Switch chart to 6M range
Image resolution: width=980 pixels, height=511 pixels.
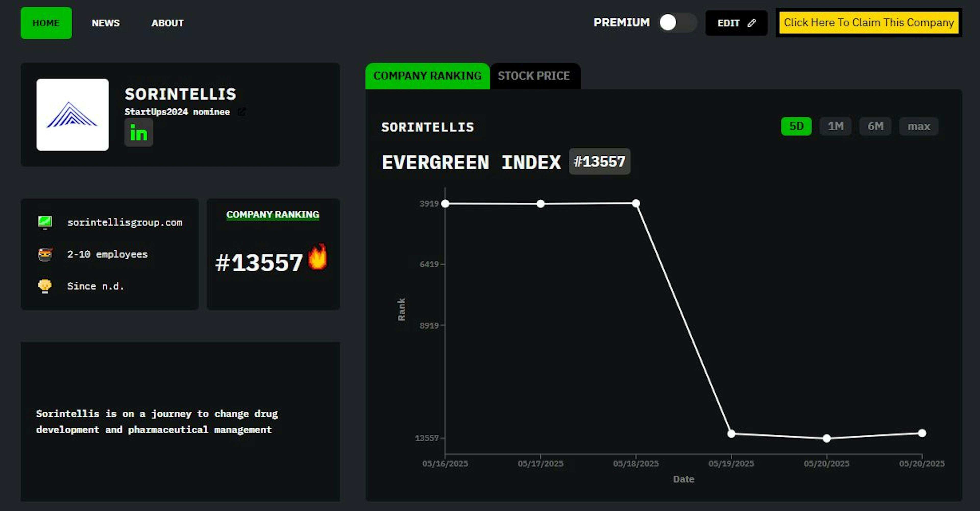[875, 126]
